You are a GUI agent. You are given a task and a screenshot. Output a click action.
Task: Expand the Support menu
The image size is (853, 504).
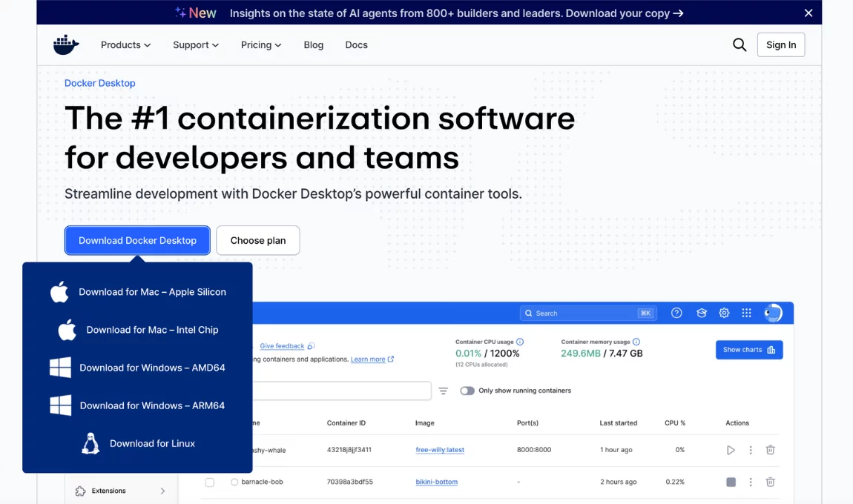(x=196, y=45)
